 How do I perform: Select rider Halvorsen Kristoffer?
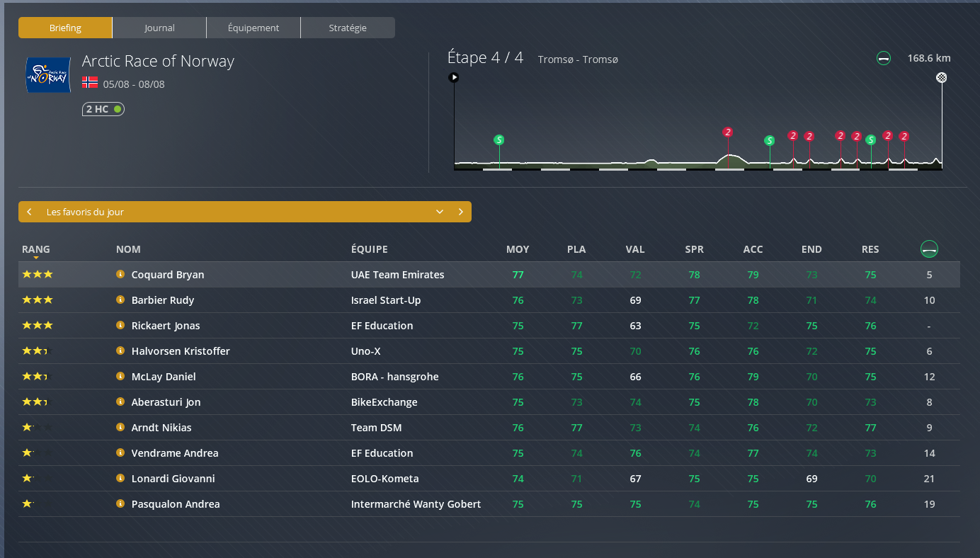coord(181,351)
